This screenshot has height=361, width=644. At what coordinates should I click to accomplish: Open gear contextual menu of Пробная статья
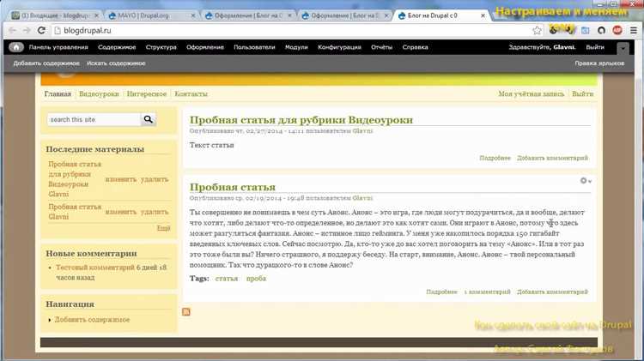coord(586,180)
